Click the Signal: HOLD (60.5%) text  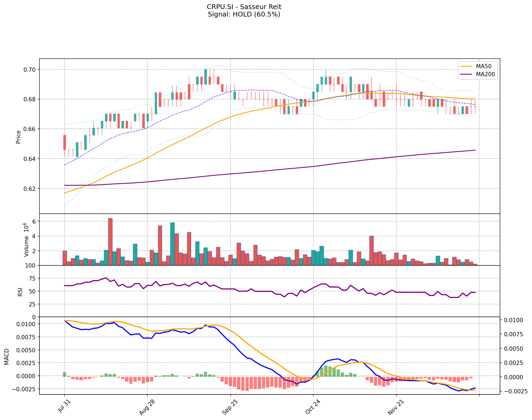[x=244, y=14]
